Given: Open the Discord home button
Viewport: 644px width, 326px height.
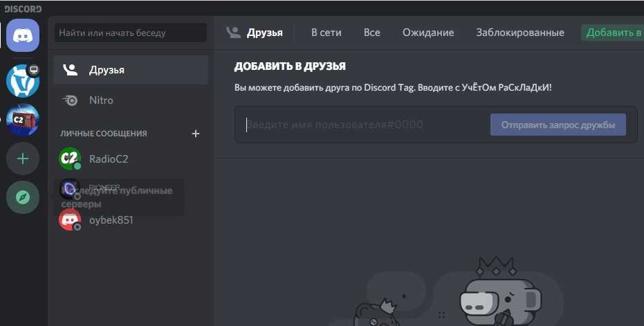Looking at the screenshot, I should pos(23,35).
